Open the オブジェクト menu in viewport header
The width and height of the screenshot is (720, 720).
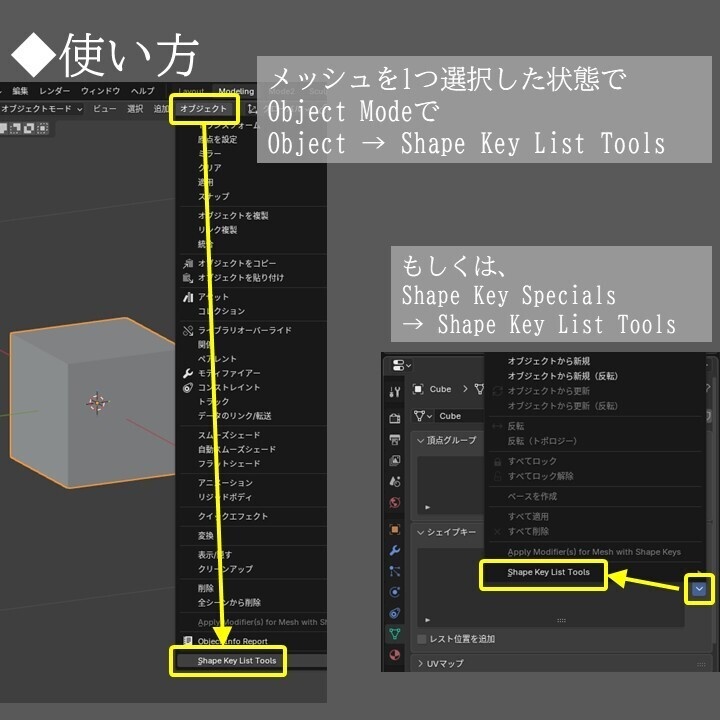pos(203,109)
